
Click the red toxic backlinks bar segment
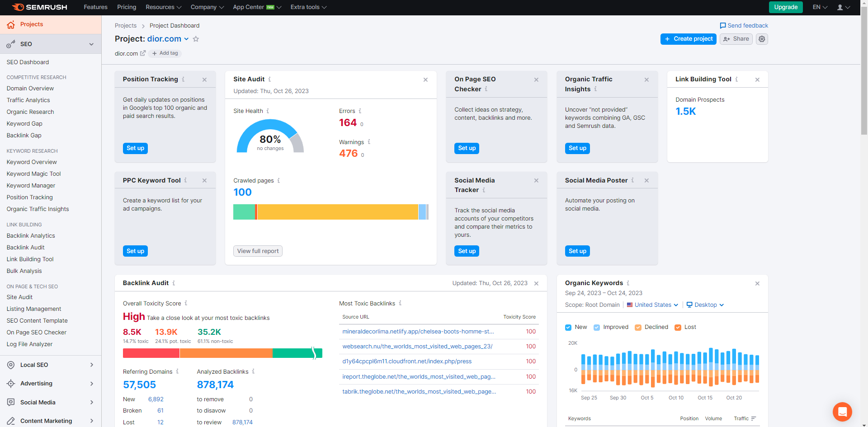[x=151, y=353]
